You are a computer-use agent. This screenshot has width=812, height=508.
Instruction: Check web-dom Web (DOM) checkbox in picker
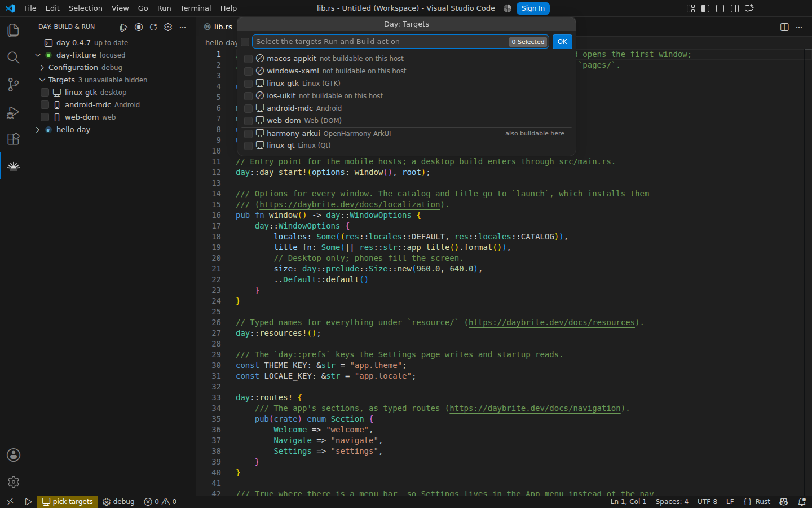point(248,121)
